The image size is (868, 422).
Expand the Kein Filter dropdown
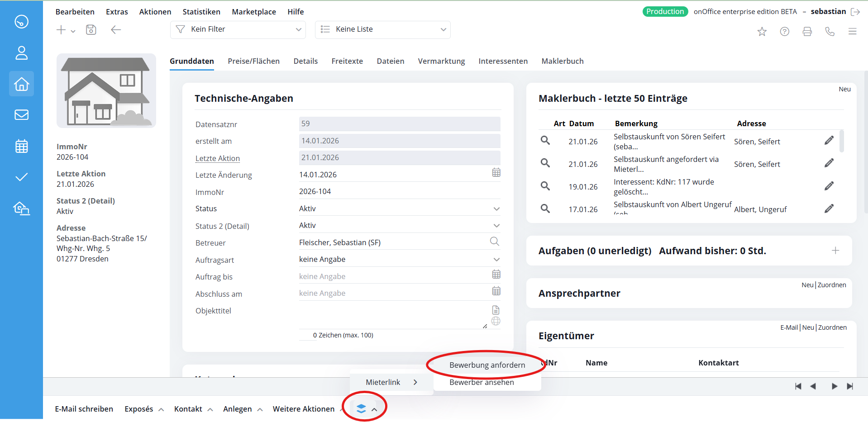[238, 29]
